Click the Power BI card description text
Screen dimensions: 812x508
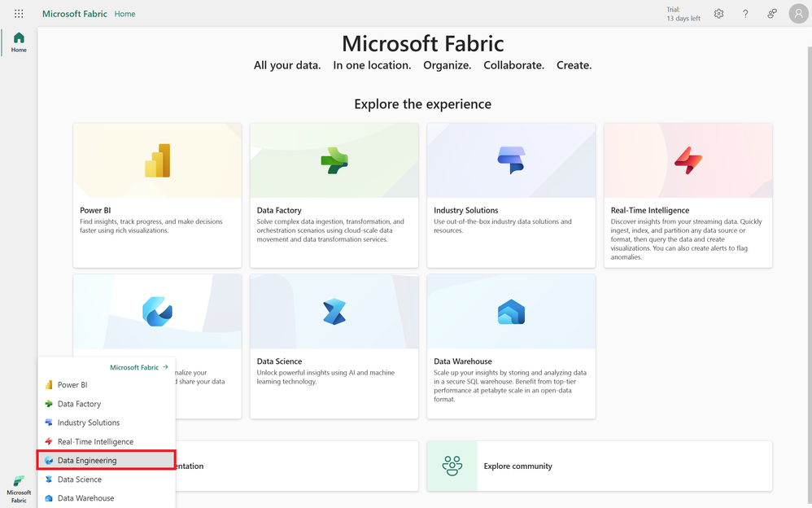click(151, 226)
